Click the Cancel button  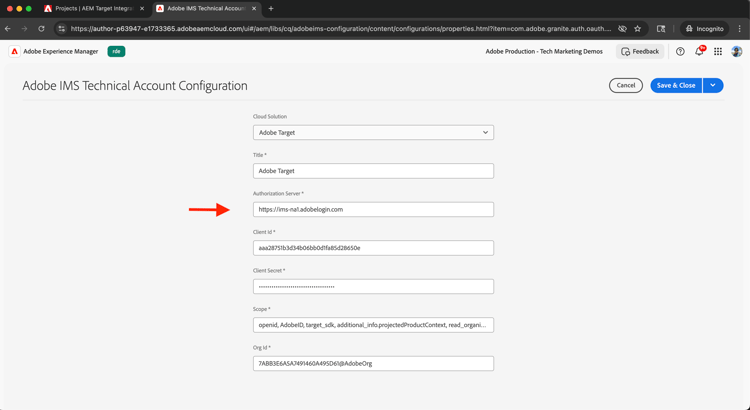[626, 85]
